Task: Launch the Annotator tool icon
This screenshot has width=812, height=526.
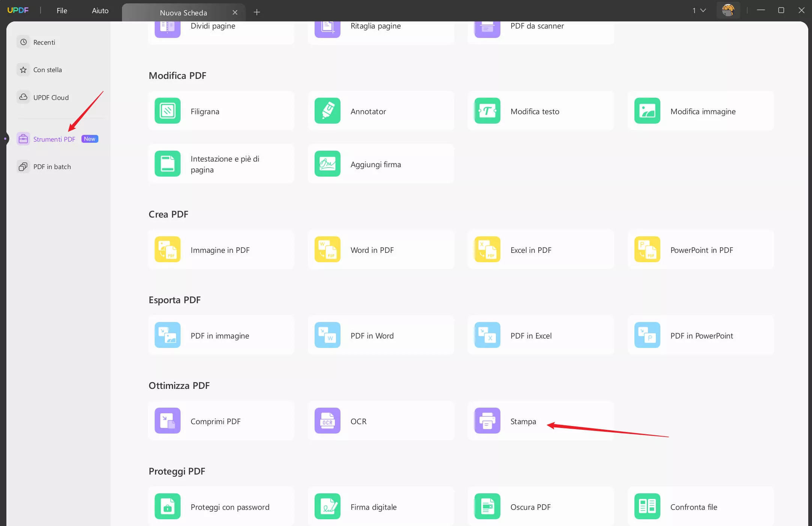Action: [x=327, y=111]
